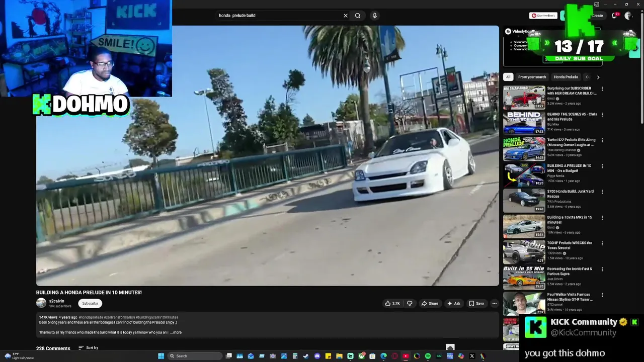The height and width of the screenshot is (362, 644).
Task: Click the Videolytics extension icon
Action: click(x=508, y=31)
